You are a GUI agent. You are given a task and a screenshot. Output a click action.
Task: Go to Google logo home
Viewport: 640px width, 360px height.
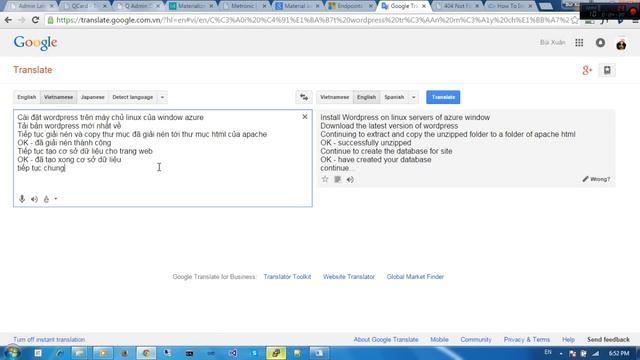35,43
